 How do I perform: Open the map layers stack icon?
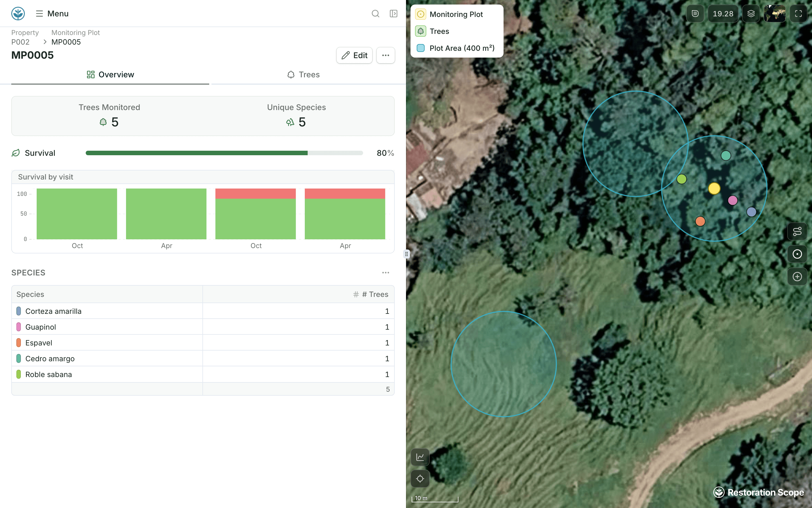751,14
